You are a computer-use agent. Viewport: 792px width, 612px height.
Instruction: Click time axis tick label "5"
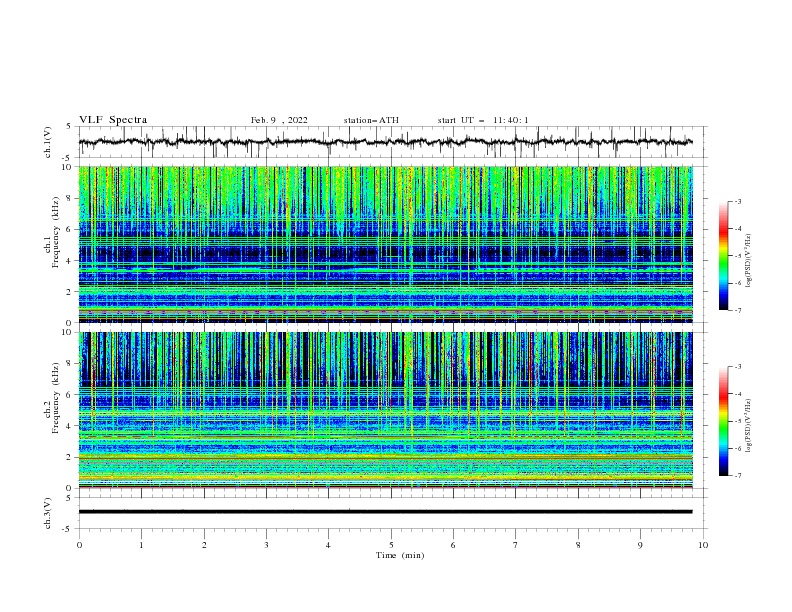click(391, 545)
